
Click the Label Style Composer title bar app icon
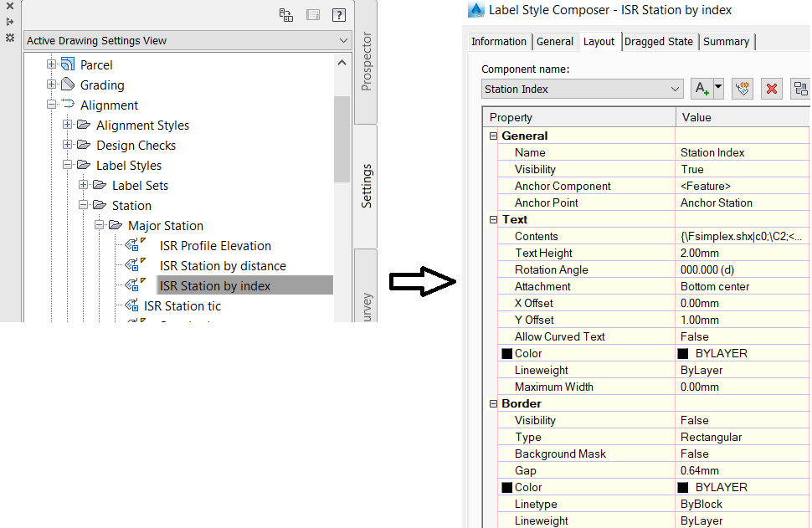coord(476,9)
